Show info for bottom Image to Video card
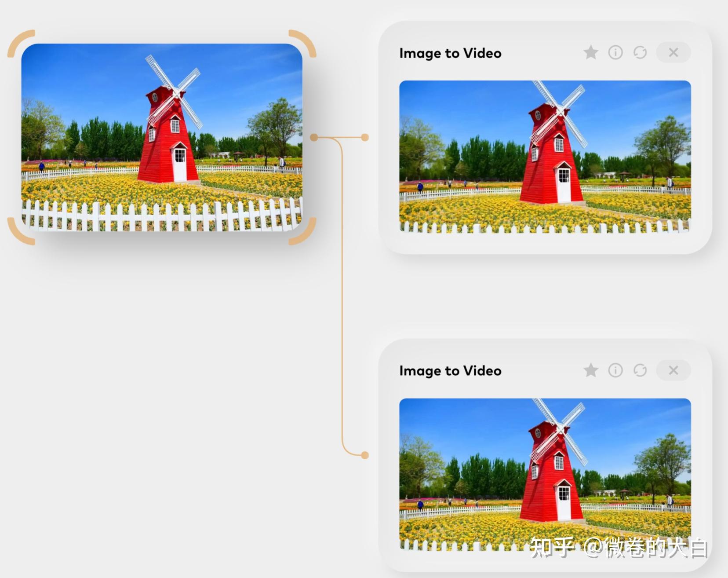Viewport: 728px width, 578px height. (615, 370)
